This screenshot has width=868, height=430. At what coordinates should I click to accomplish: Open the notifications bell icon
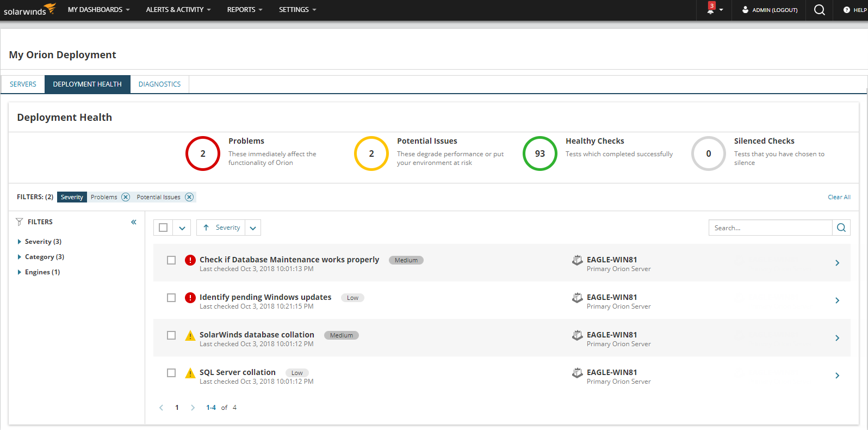(711, 10)
